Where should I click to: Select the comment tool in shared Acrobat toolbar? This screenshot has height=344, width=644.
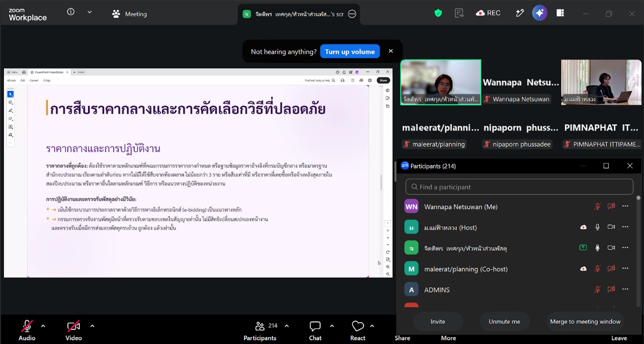pyautogui.click(x=11, y=102)
